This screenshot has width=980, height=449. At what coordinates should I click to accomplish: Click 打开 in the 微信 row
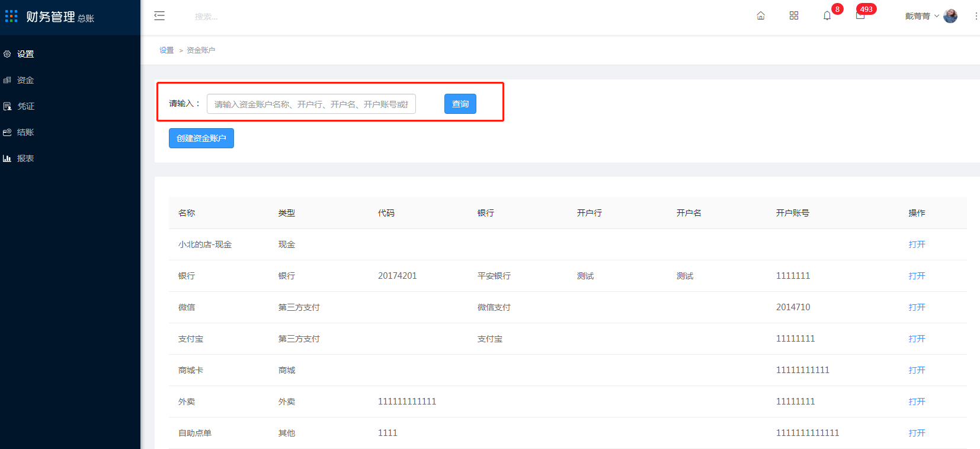[x=917, y=307]
